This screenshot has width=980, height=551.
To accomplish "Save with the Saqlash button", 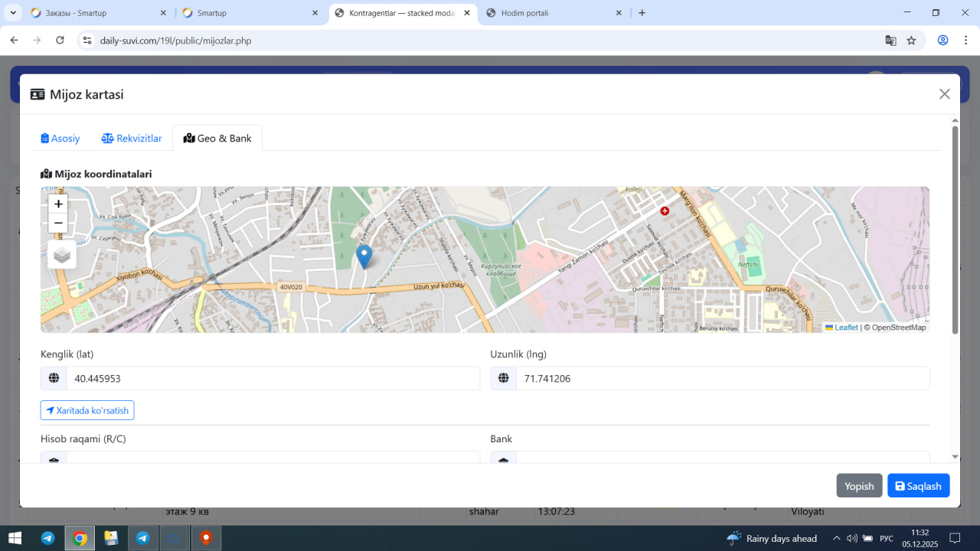I will click(918, 486).
